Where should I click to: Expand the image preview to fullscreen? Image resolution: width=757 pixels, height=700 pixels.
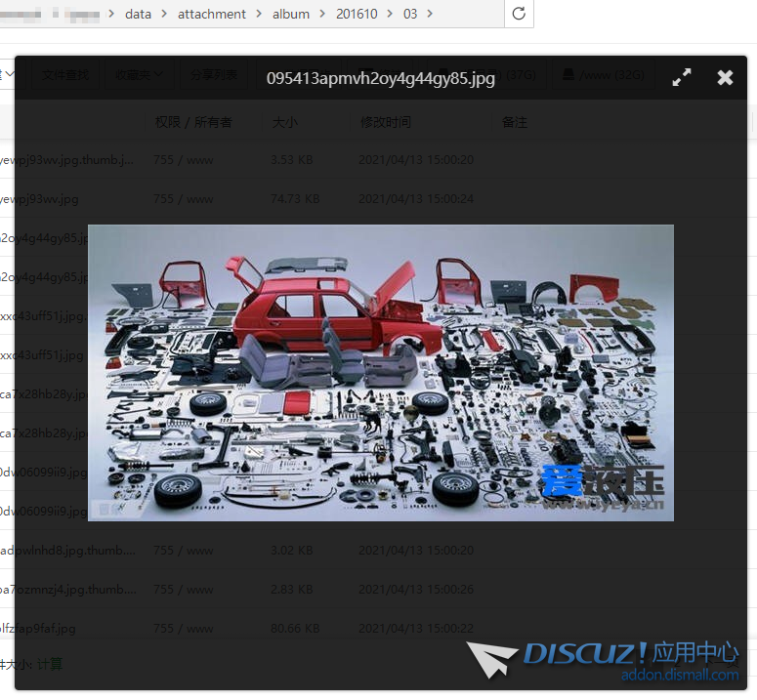point(681,77)
